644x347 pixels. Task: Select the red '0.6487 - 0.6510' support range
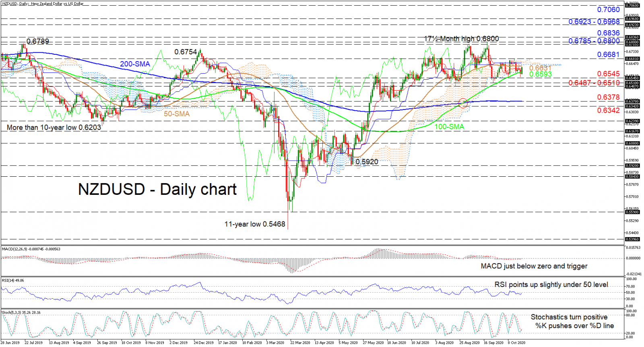click(594, 83)
